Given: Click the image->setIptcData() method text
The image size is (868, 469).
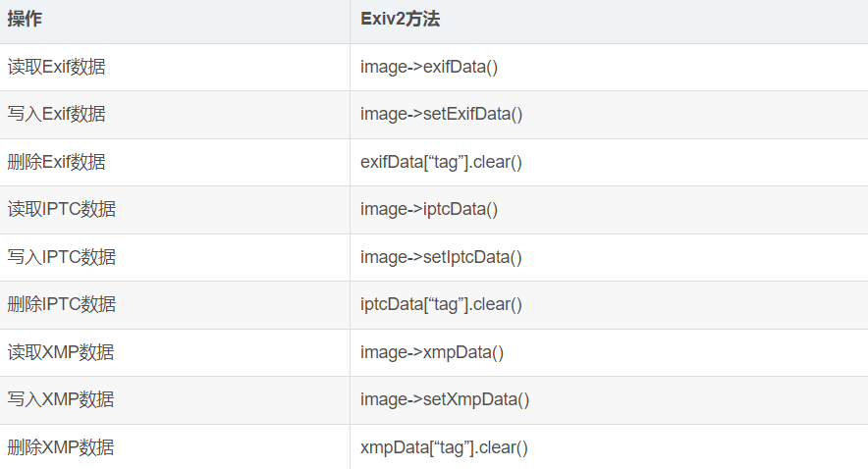Looking at the screenshot, I should click(x=441, y=257).
